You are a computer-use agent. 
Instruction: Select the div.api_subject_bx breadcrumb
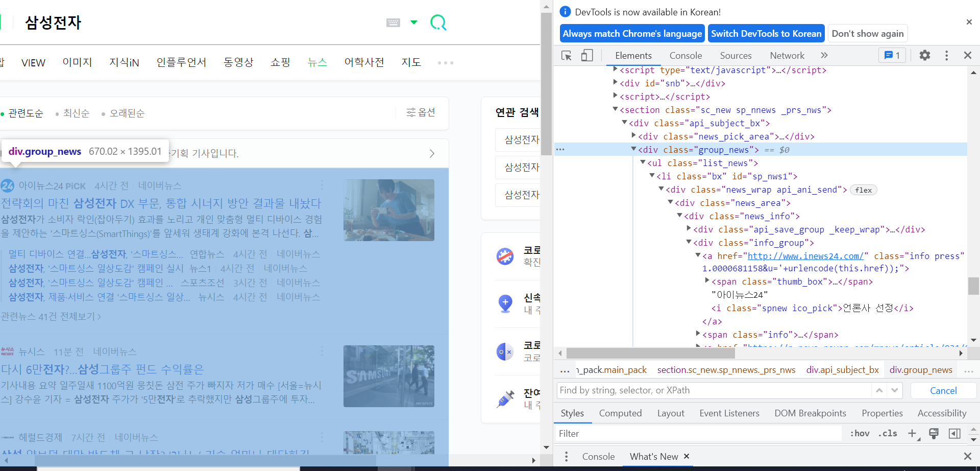[x=843, y=370]
